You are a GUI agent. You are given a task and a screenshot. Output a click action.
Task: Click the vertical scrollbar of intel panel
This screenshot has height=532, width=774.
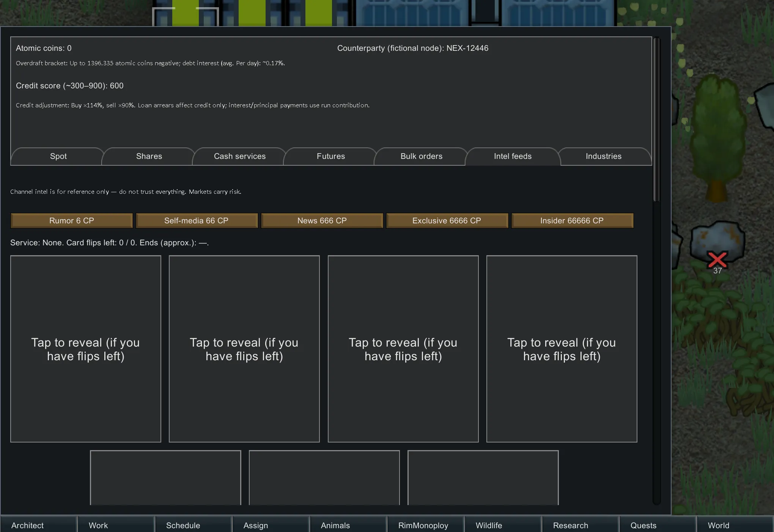click(x=656, y=119)
